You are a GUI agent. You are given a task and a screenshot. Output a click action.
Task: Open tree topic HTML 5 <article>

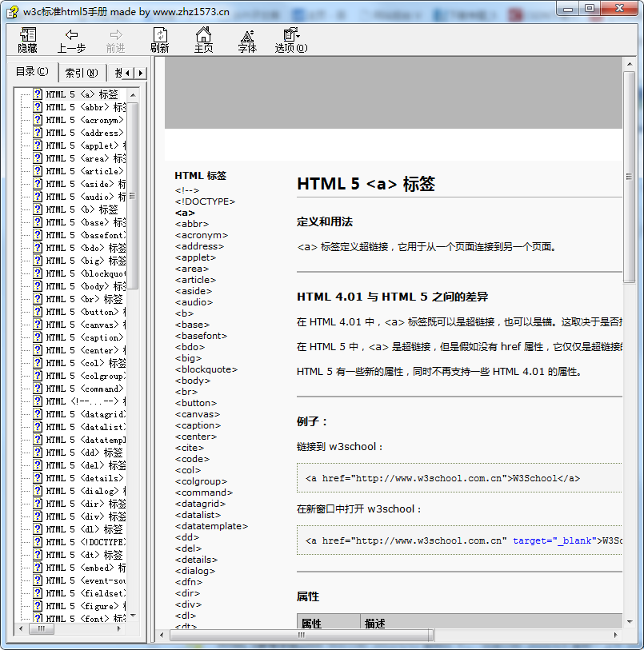(x=85, y=171)
